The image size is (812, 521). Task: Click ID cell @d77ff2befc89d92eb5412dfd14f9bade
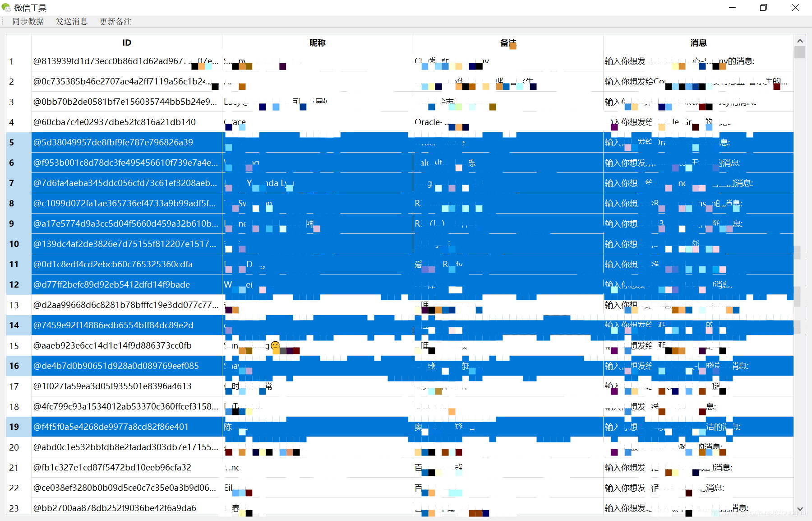tap(127, 284)
